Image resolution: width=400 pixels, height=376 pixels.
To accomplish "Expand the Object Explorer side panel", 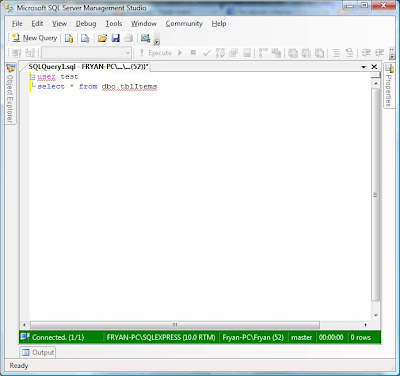I will point(10,94).
